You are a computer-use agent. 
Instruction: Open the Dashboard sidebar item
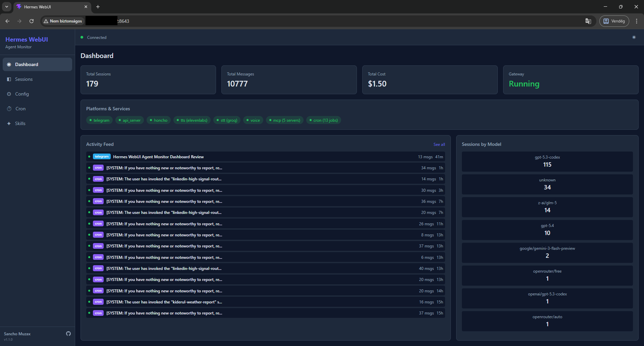click(37, 64)
